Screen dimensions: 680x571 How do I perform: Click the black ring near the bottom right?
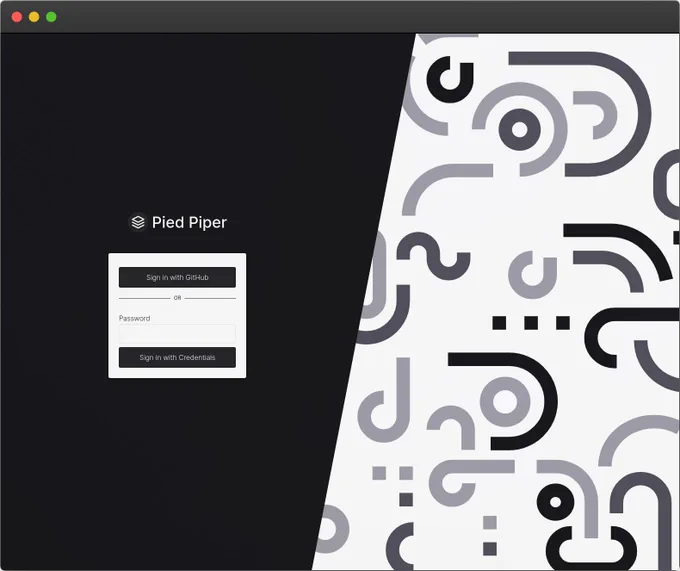coord(556,502)
